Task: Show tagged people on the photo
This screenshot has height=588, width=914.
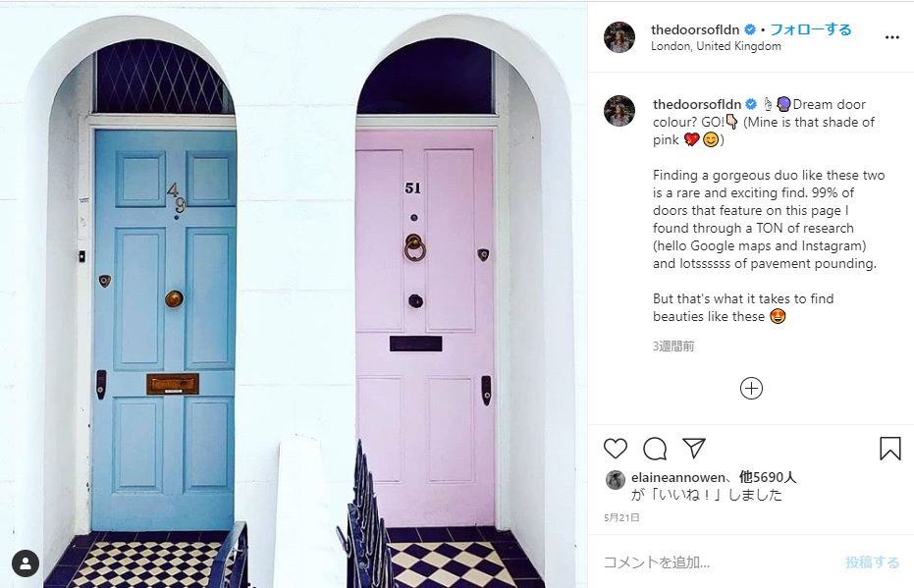Action: [26, 562]
